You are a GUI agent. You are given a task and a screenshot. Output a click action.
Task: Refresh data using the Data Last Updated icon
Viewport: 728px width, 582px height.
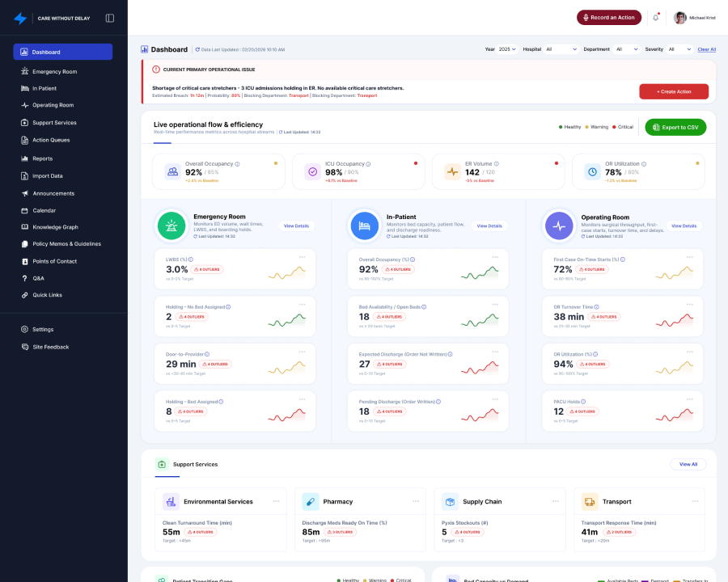tap(197, 49)
